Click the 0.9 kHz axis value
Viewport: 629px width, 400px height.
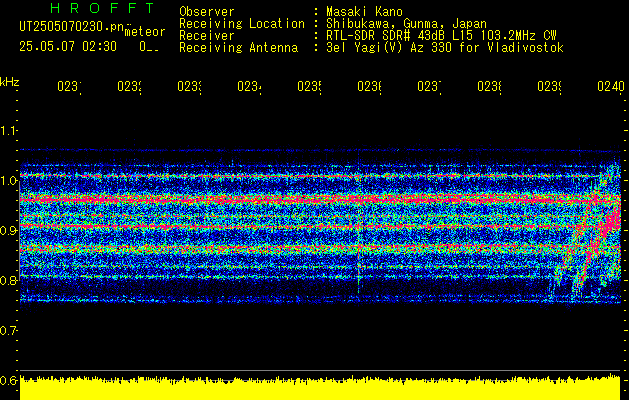(9, 231)
